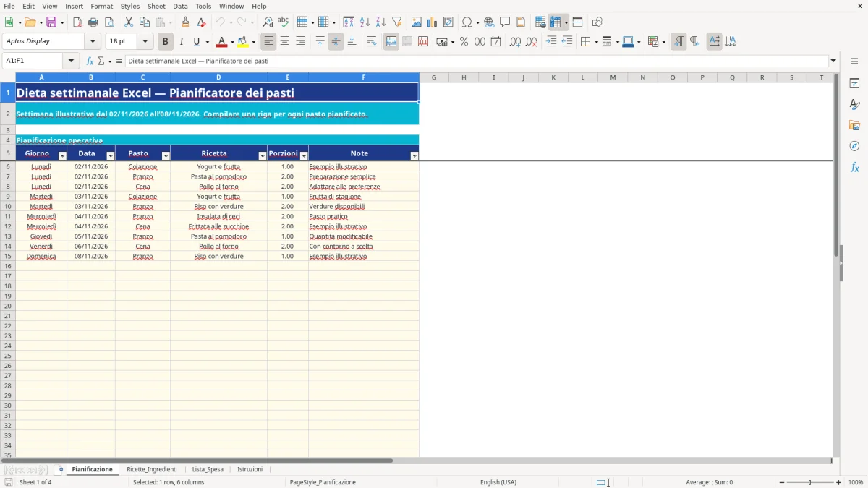This screenshot has height=488, width=868.
Task: Open the Print Preview toggle
Action: click(x=109, y=22)
